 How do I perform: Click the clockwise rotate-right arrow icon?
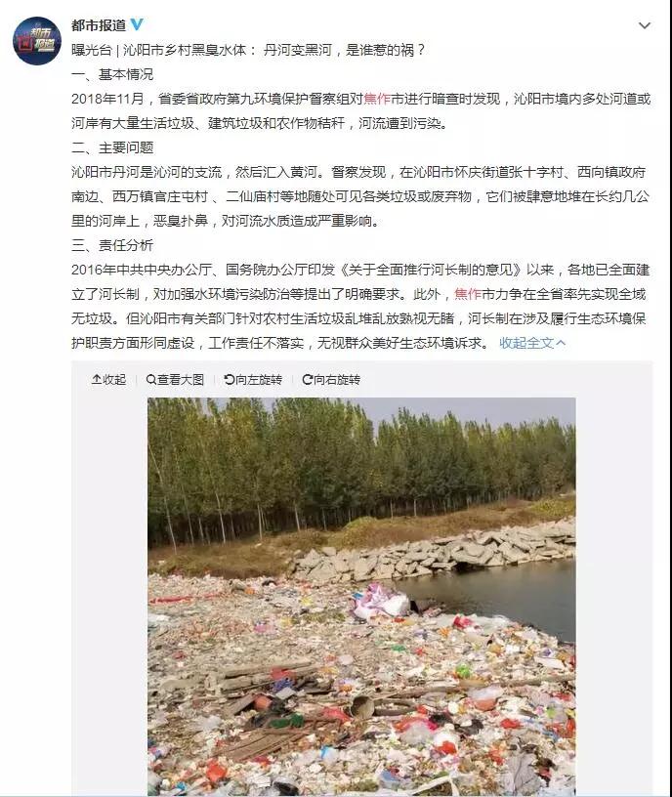[x=307, y=379]
